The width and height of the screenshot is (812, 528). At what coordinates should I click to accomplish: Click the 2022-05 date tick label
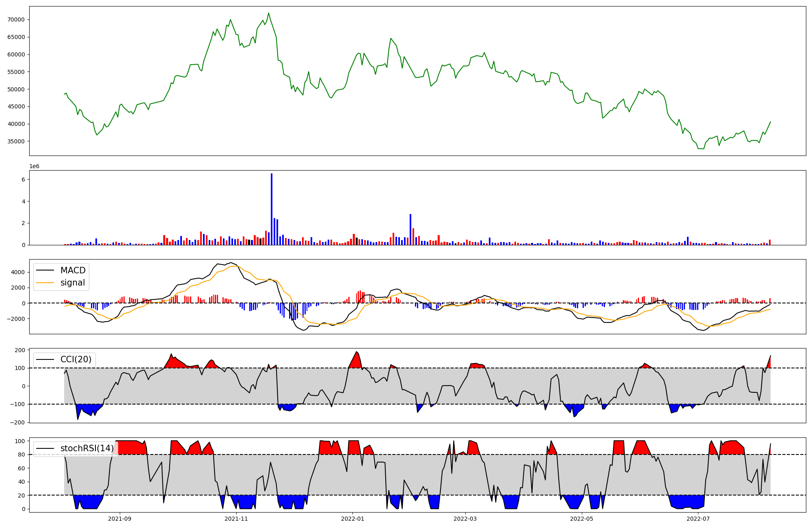[581, 519]
